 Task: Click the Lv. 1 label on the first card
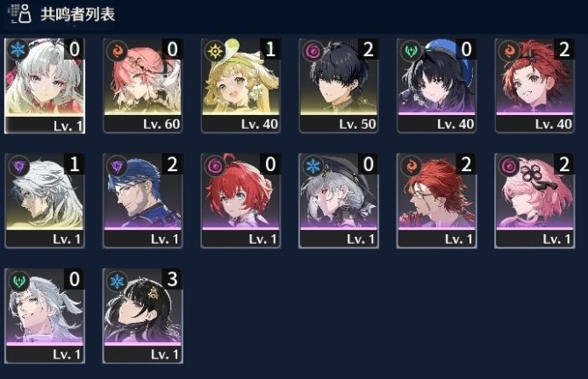pos(68,126)
